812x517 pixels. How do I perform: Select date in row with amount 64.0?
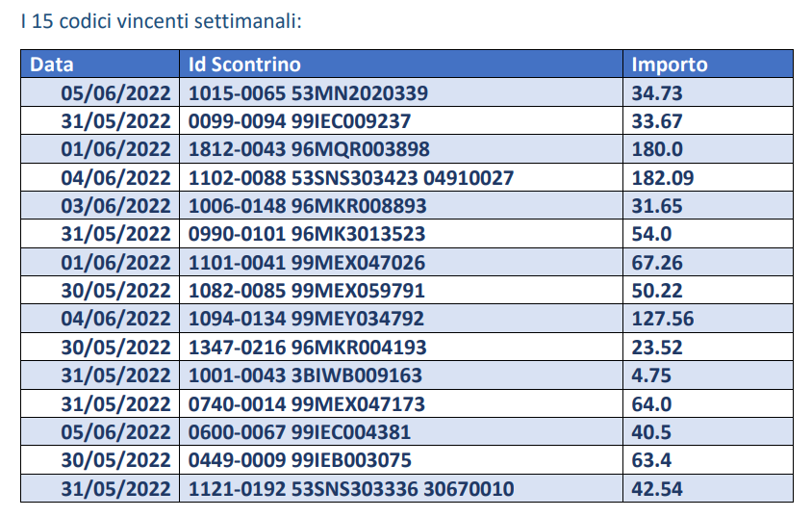[x=116, y=404]
